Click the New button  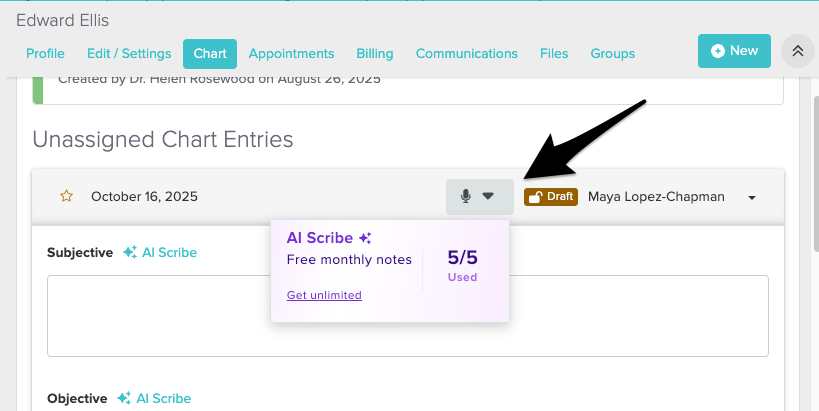(x=735, y=51)
